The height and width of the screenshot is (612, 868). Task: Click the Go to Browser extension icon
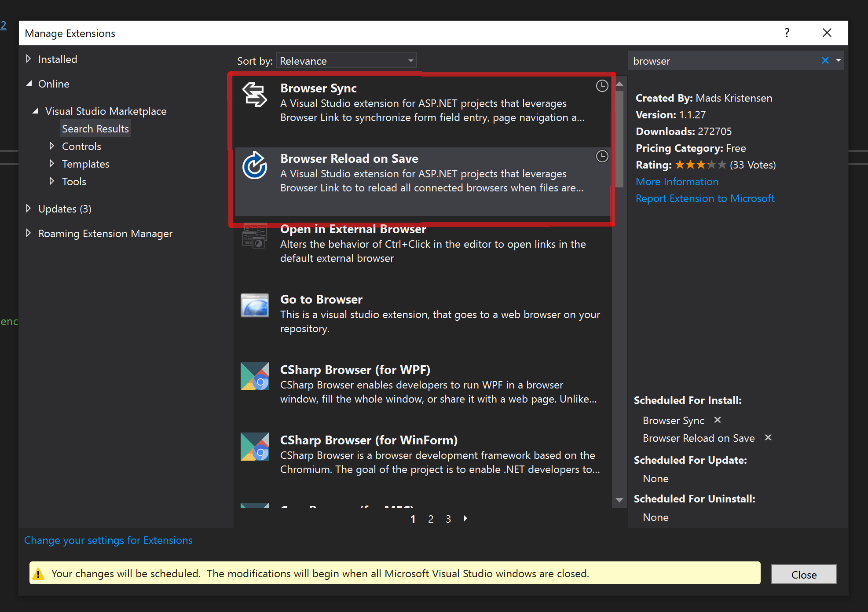point(254,305)
